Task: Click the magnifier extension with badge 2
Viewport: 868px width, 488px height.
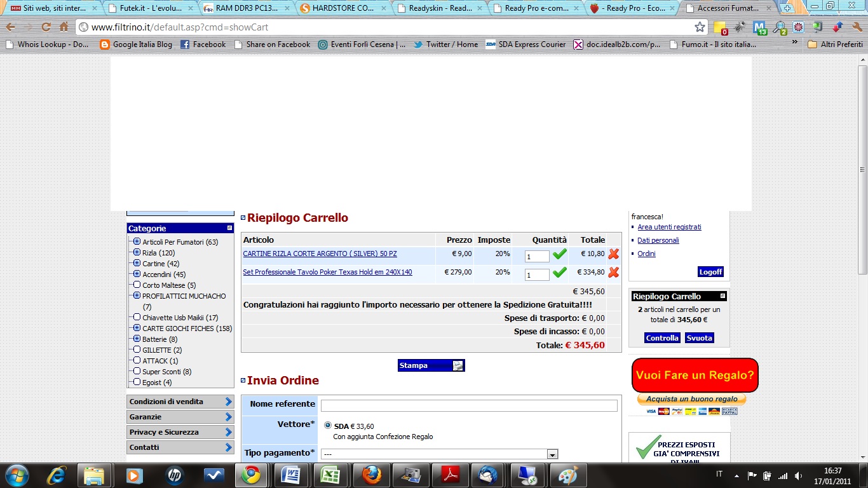Action: pyautogui.click(x=779, y=27)
